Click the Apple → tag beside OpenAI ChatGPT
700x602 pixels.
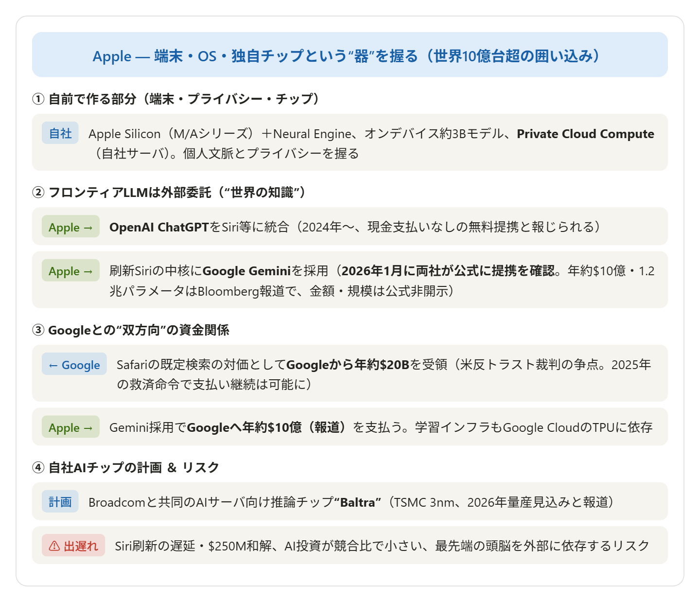coord(70,227)
